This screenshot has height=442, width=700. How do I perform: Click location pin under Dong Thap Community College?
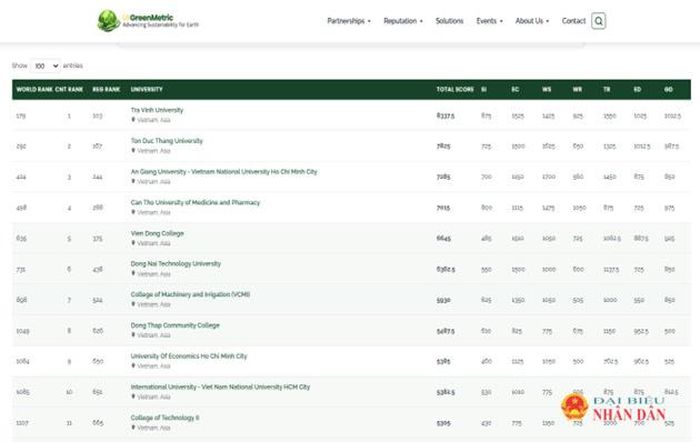133,335
